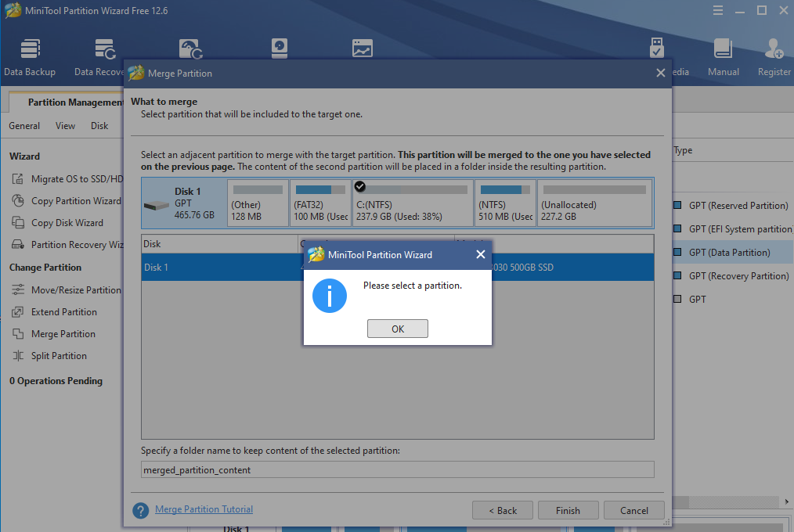Click the disk benchmark toolbar icon
This screenshot has height=532, width=794.
[280, 49]
